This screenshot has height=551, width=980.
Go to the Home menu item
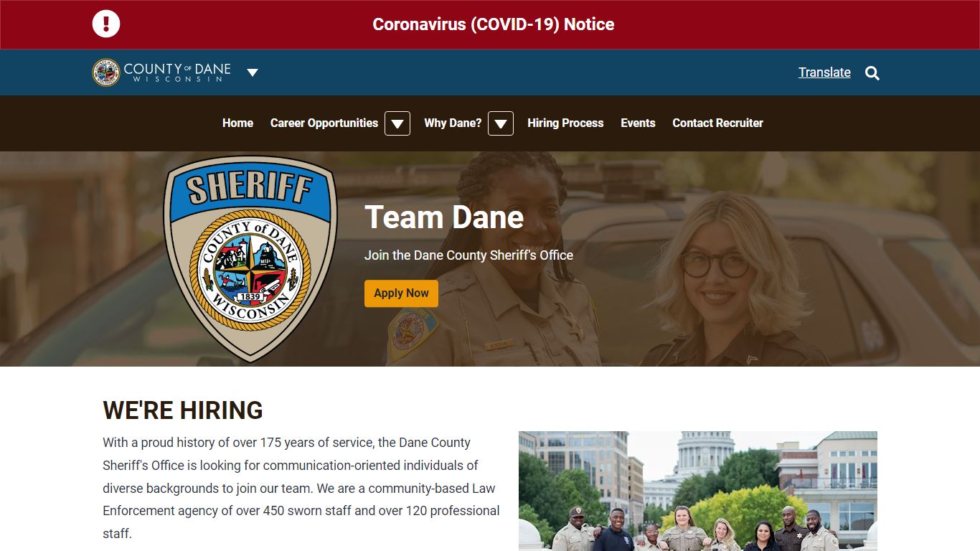point(237,123)
